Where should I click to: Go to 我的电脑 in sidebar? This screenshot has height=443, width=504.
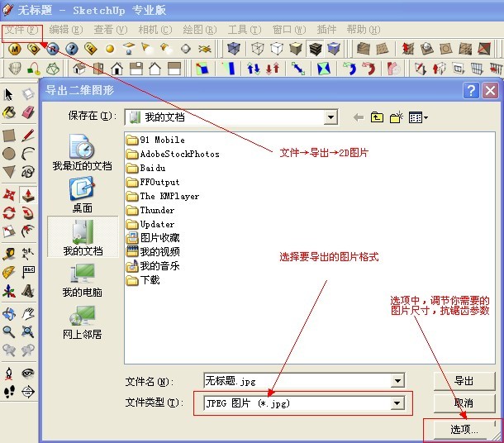pos(83,279)
